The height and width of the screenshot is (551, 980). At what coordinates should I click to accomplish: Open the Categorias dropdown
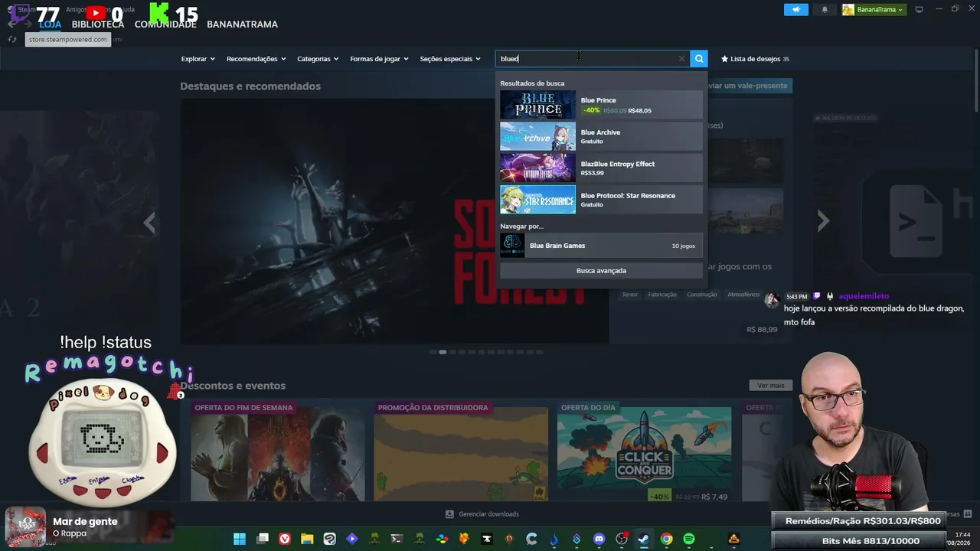[318, 59]
